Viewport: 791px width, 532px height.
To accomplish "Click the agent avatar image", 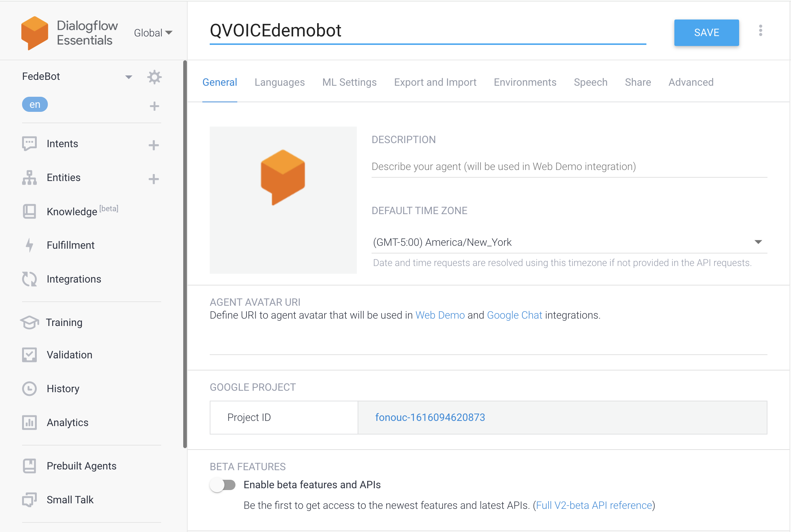I will pos(283,200).
